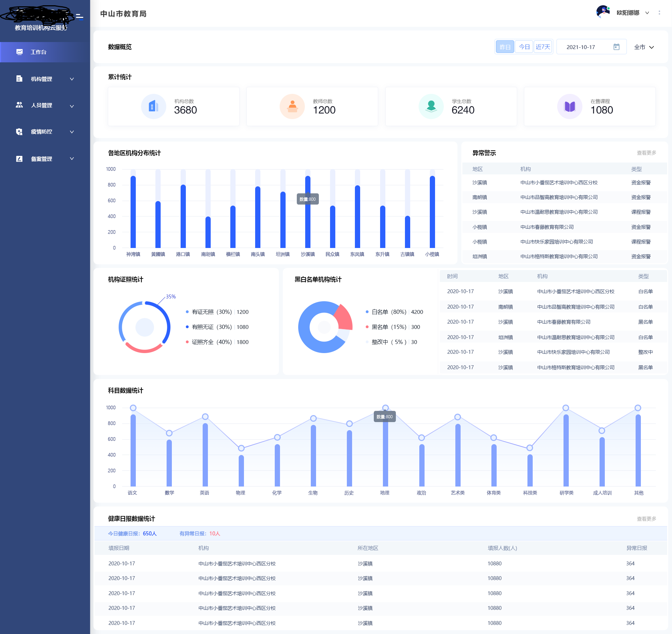The height and width of the screenshot is (634, 672).
Task: Click the 地理 data point in subject chart
Action: (x=385, y=408)
